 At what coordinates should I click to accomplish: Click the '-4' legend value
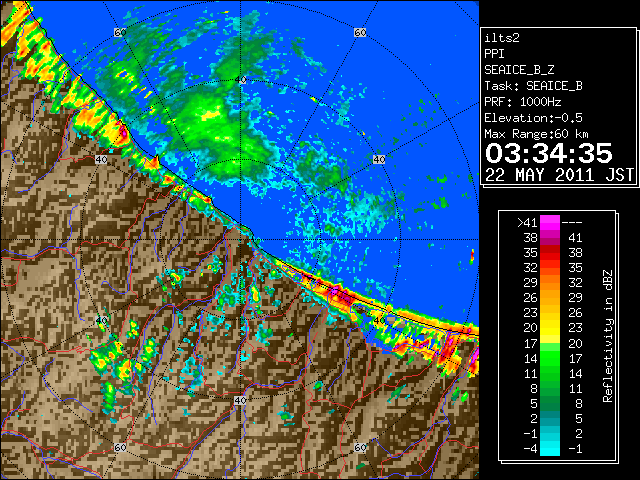coord(530,449)
